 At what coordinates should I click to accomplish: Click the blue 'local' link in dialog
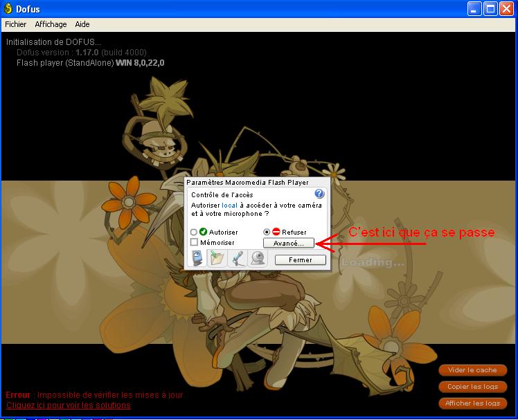tap(229, 205)
